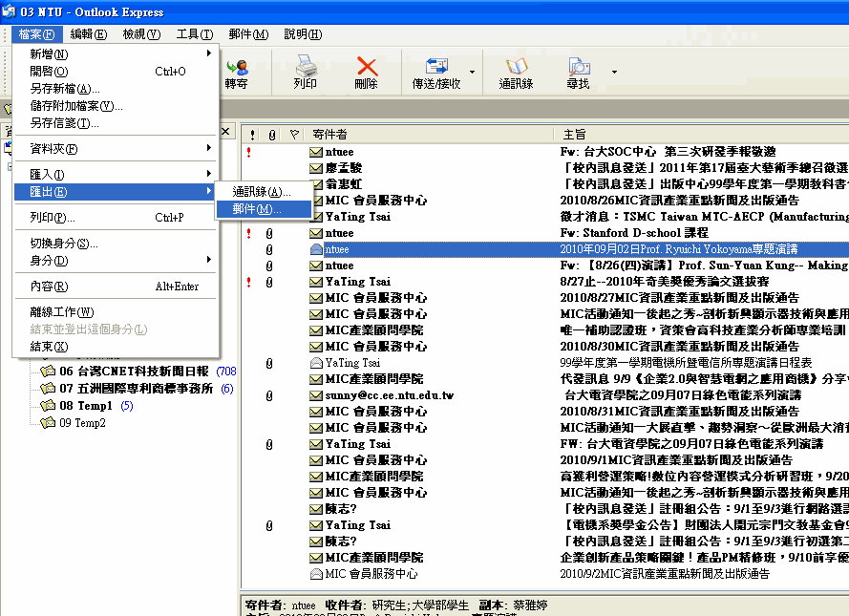Click the Forward (轉寄) toolbar icon

click(x=237, y=67)
